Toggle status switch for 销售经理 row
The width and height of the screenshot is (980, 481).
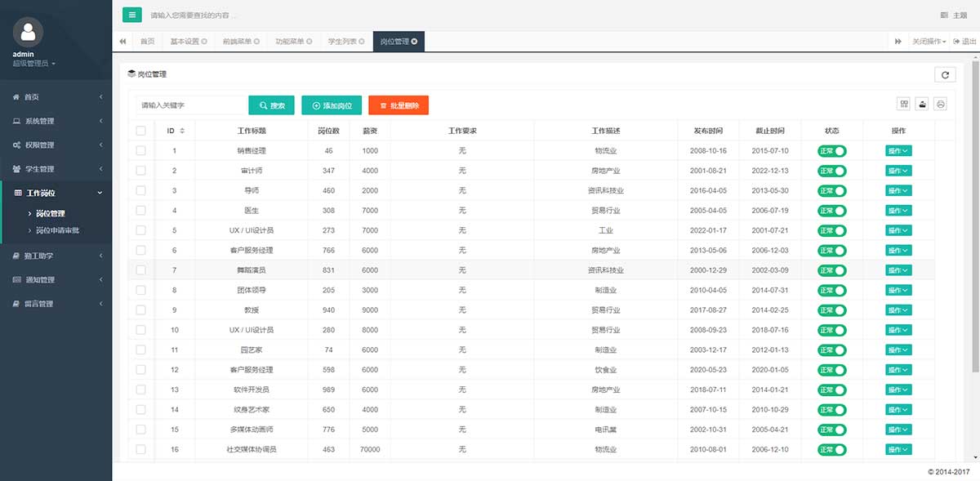832,151
